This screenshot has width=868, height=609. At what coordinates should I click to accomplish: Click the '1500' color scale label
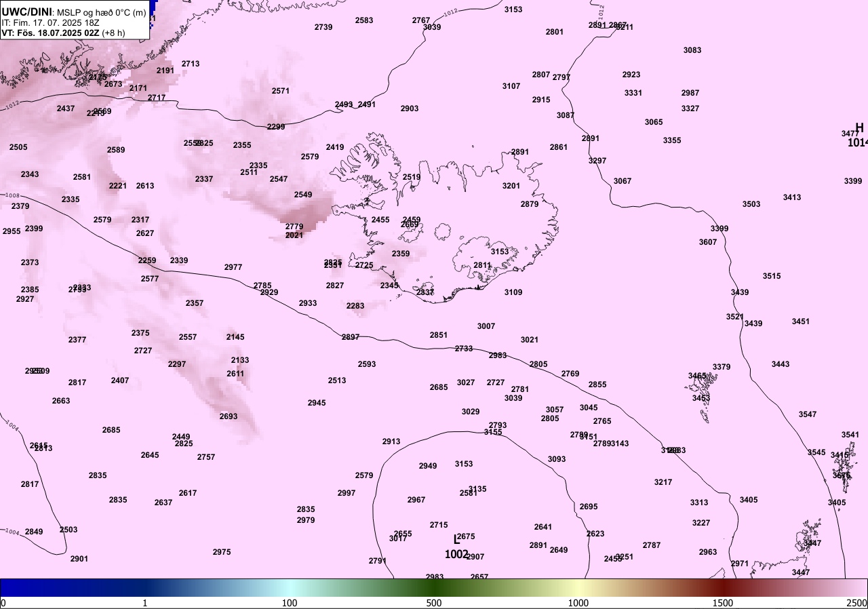pyautogui.click(x=723, y=603)
